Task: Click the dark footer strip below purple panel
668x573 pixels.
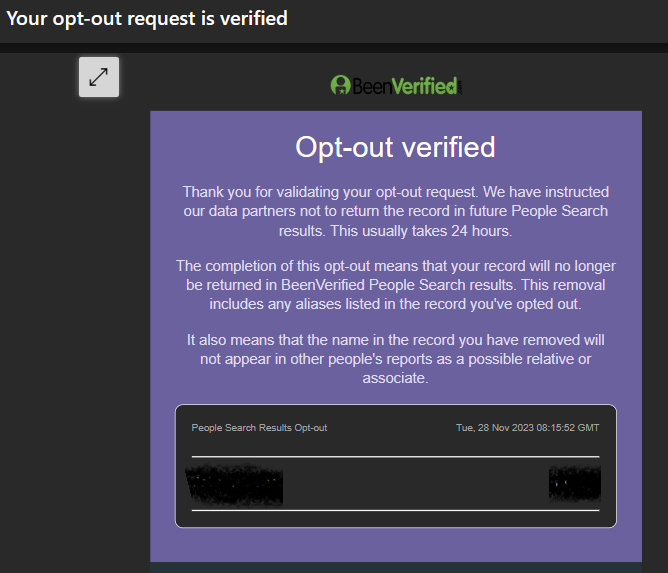Action: [395, 567]
